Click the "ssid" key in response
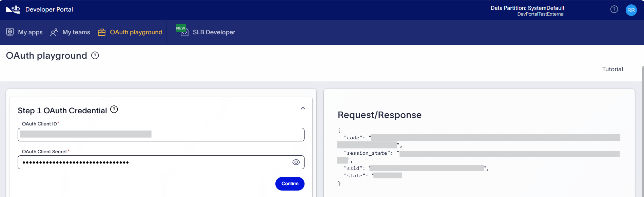The image size is (644, 197). pos(353,168)
